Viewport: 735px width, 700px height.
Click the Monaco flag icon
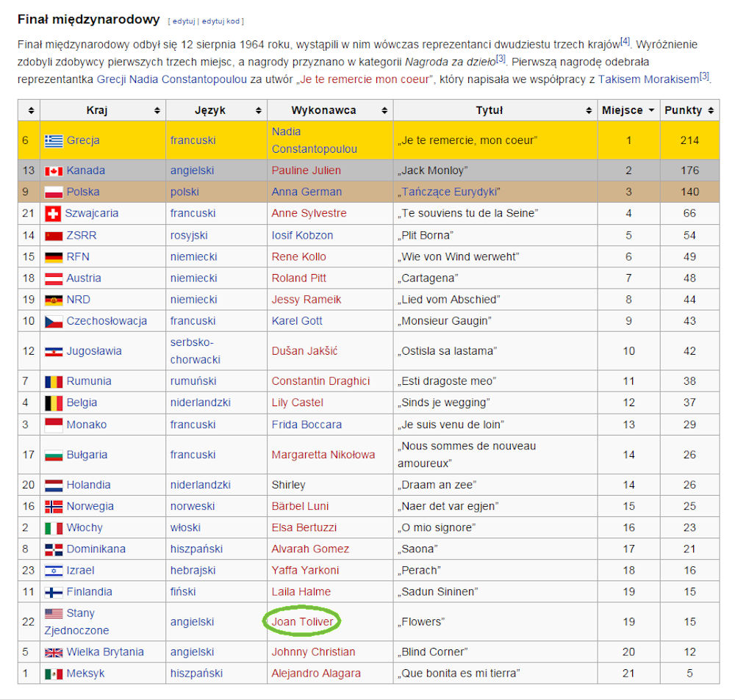pos(54,425)
